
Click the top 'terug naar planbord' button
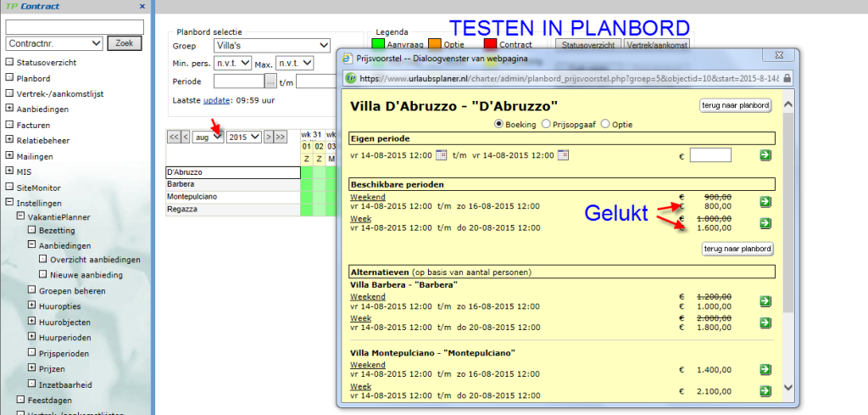[734, 106]
